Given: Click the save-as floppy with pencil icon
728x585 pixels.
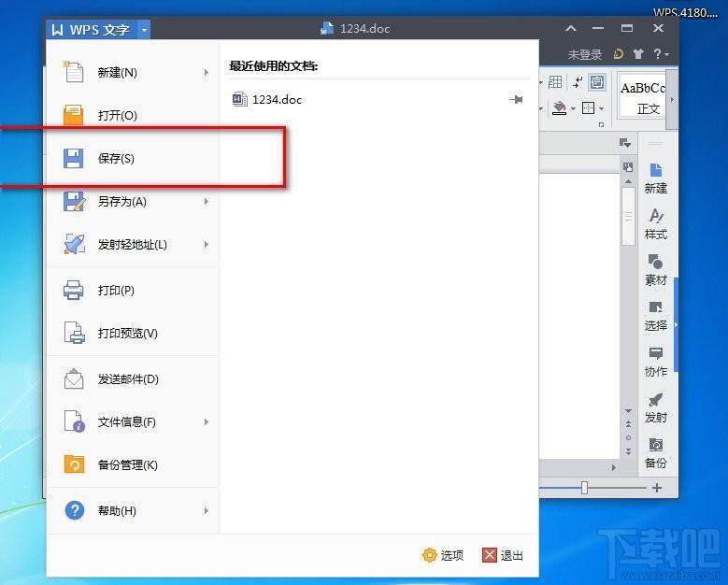Looking at the screenshot, I should (74, 202).
